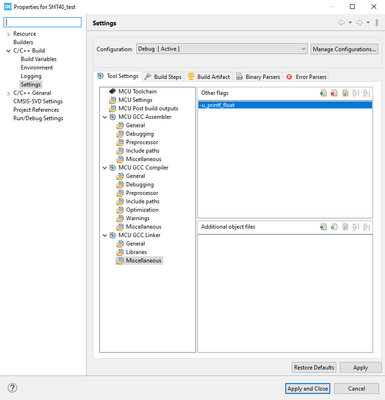Click Apply and Close button
Image resolution: width=385 pixels, height=400 pixels.
308,388
